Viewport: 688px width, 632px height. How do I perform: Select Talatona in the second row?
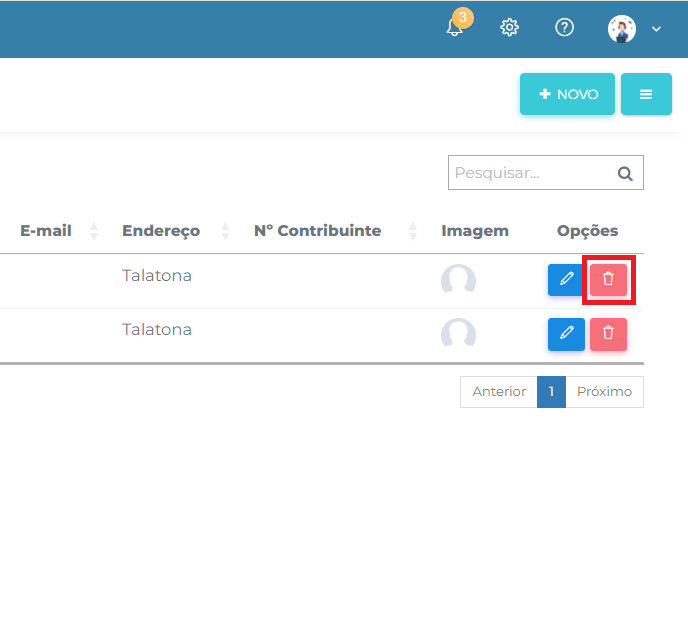coord(157,330)
